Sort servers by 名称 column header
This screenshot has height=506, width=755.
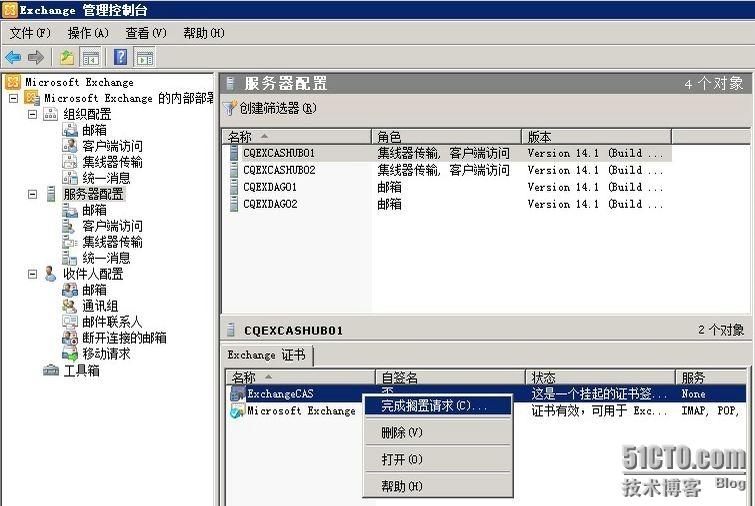[297, 137]
